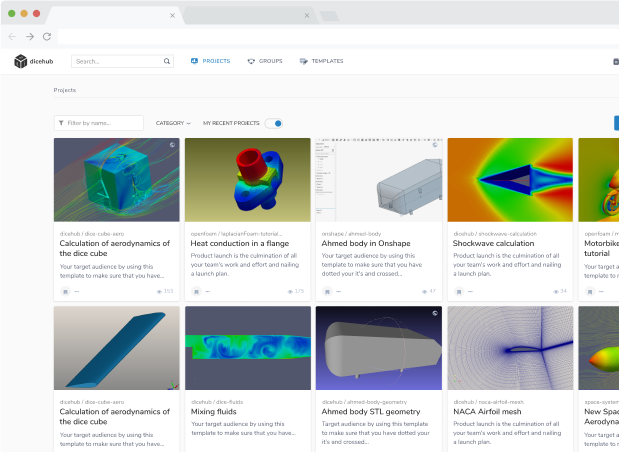Click the browser forward arrow
The image size is (619, 452).
point(30,37)
